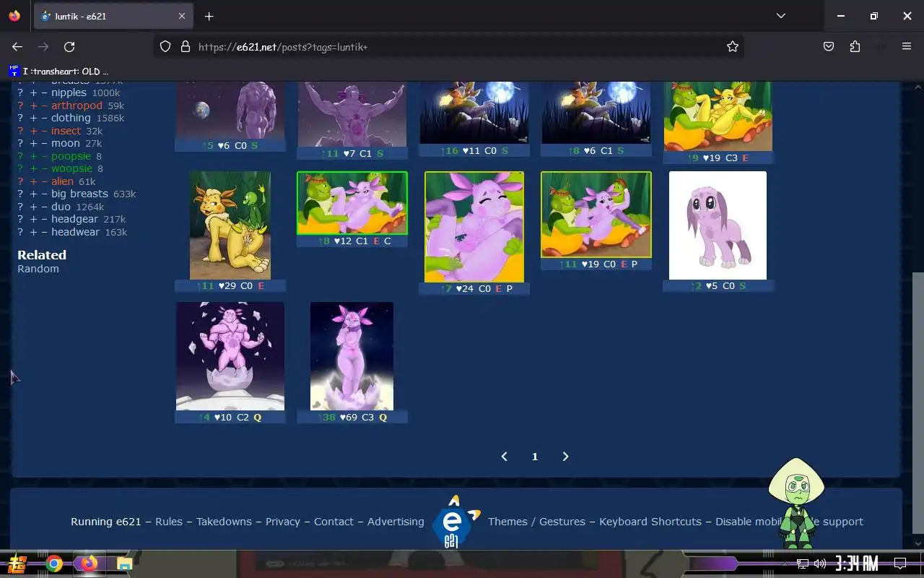Exclude insect tag with minus sign
Viewport: 924px width, 578px height.
point(45,131)
